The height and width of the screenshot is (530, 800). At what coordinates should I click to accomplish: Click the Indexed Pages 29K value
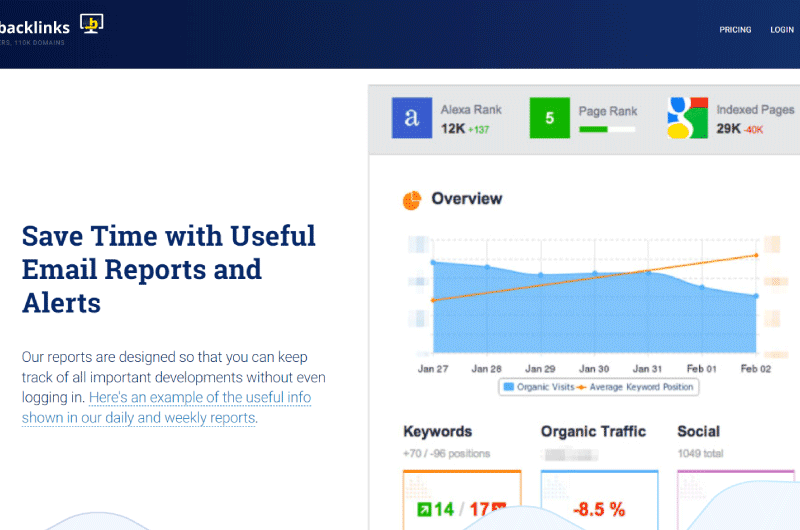(x=728, y=129)
